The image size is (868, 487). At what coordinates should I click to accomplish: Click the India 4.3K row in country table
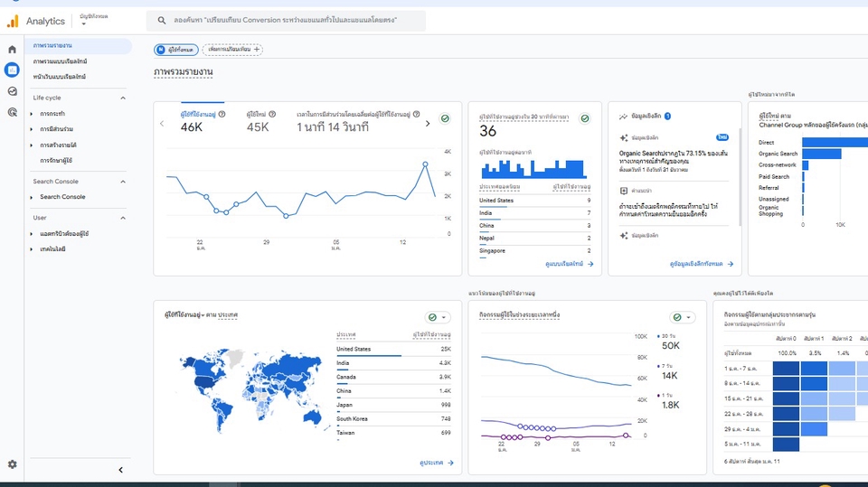coord(393,363)
